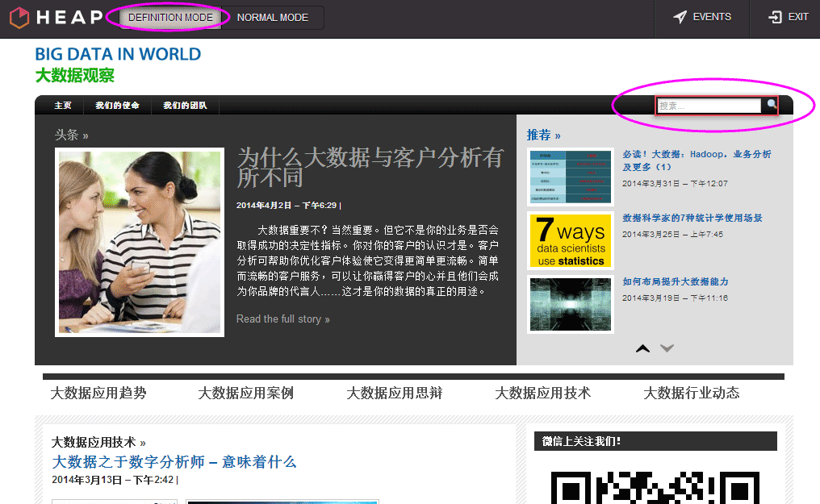The image size is (820, 504).
Task: Switch to Normal Mode
Action: pos(273,18)
